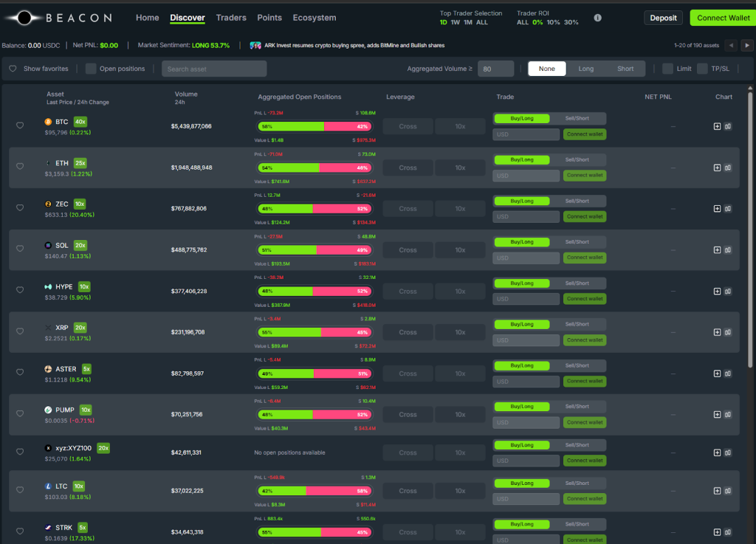756x544 pixels.
Task: Enable the Open positions checkbox
Action: pos(91,69)
